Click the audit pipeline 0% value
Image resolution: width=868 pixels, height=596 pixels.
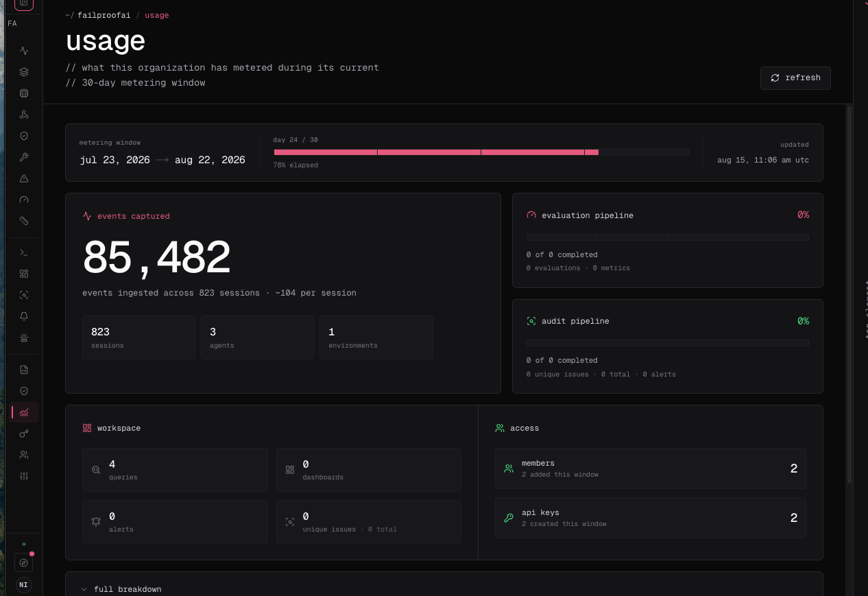803,321
